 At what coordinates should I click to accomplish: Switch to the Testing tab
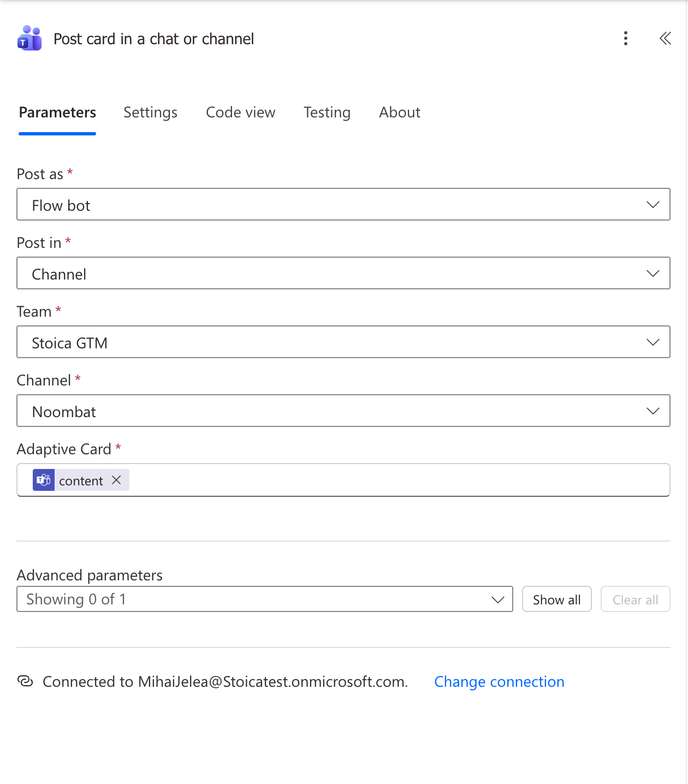point(327,112)
